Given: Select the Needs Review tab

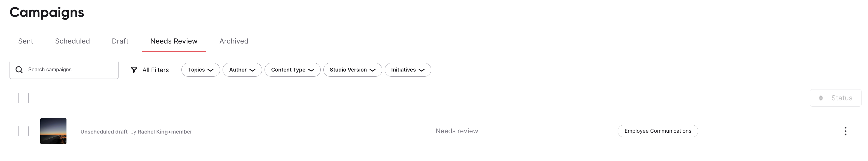Looking at the screenshot, I should click(174, 41).
